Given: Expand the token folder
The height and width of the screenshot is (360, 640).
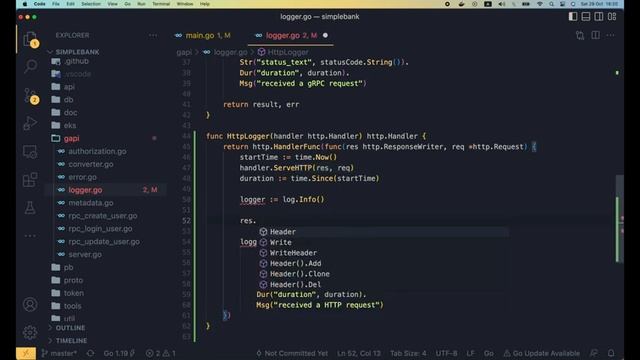Looking at the screenshot, I should coord(73,293).
